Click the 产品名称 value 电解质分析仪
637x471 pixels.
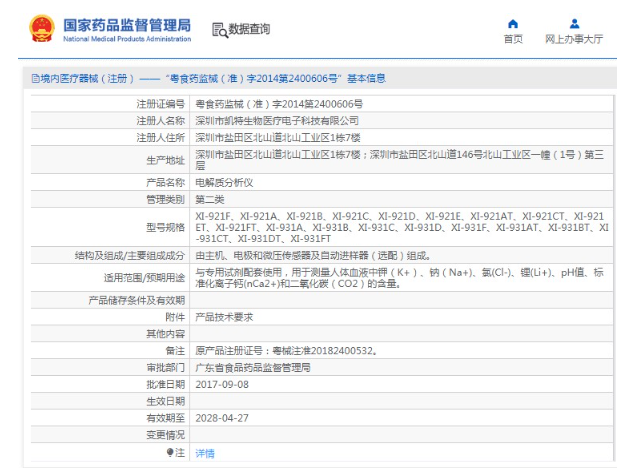pos(224,182)
